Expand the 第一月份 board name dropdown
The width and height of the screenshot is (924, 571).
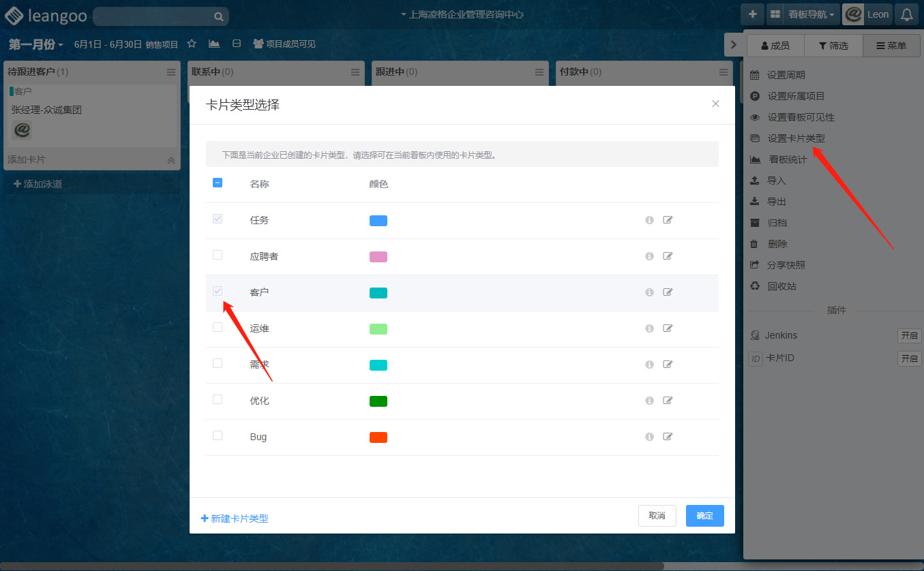36,44
